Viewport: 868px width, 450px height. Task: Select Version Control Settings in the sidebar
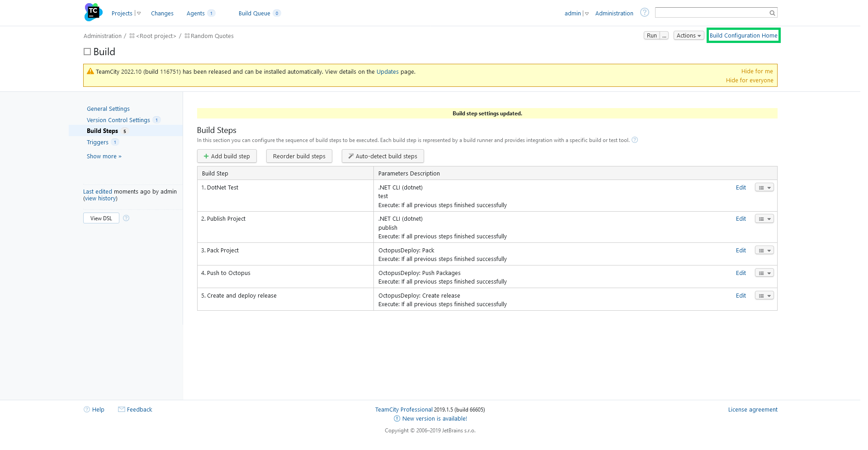pyautogui.click(x=118, y=120)
